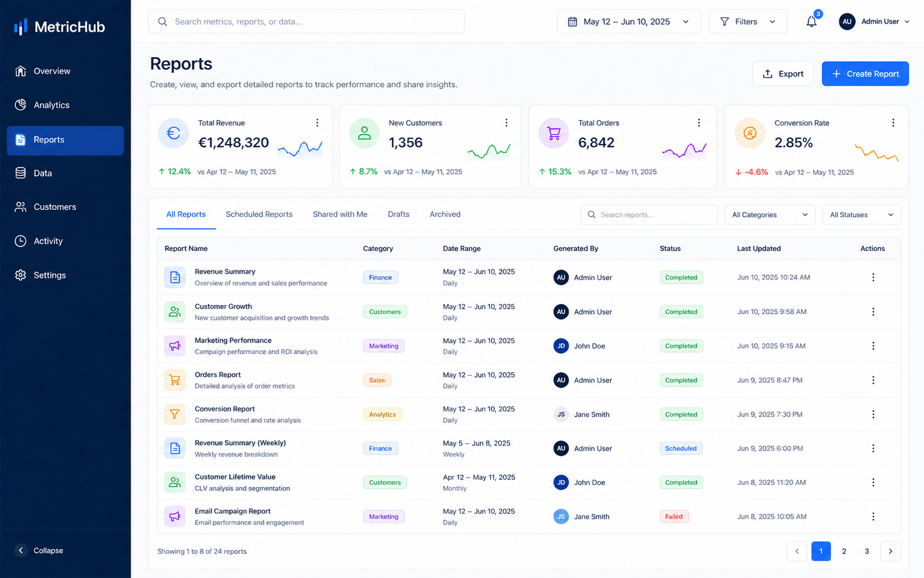Open the Admin User account menu
This screenshot has width=924, height=578.
pyautogui.click(x=874, y=22)
